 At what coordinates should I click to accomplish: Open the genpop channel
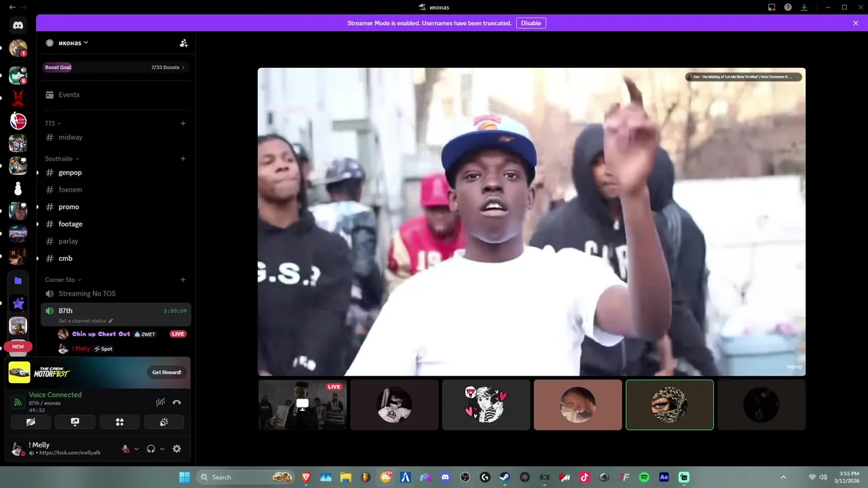click(117, 173)
